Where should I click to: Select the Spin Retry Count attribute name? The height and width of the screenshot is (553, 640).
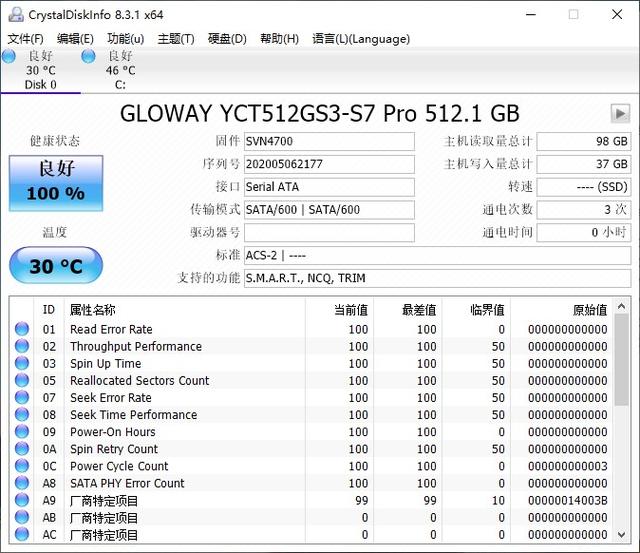tap(114, 449)
